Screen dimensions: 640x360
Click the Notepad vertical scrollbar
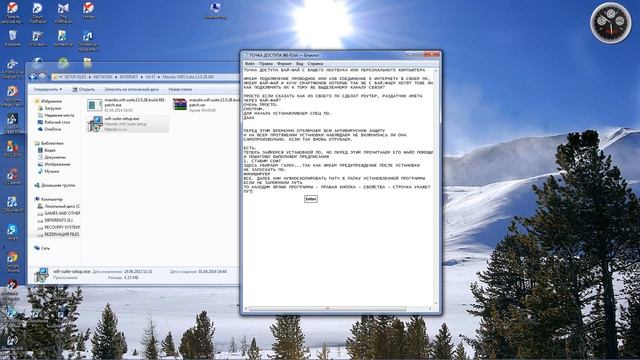click(x=436, y=187)
